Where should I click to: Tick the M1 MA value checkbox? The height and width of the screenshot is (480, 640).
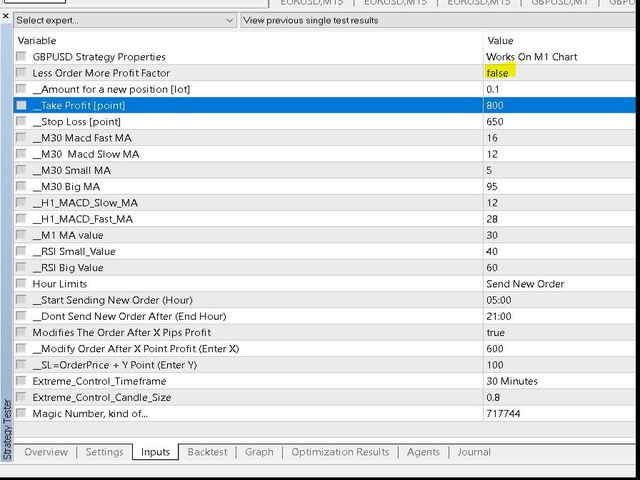pyautogui.click(x=21, y=235)
